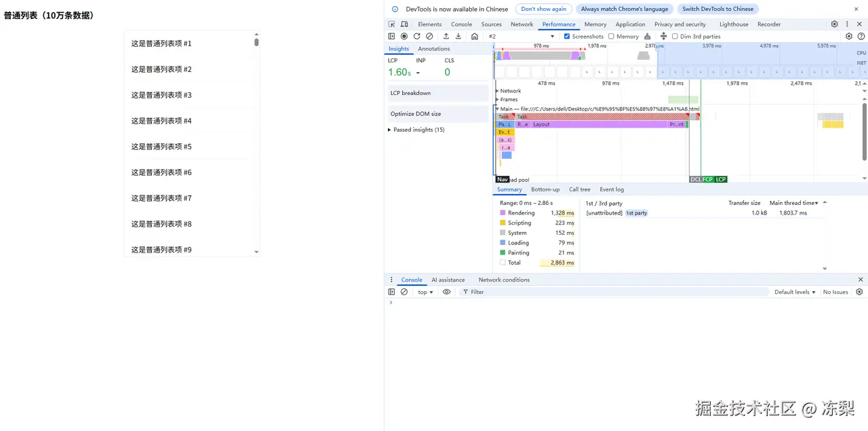Open Performance help question mark icon
The height and width of the screenshot is (431, 868).
(x=861, y=37)
